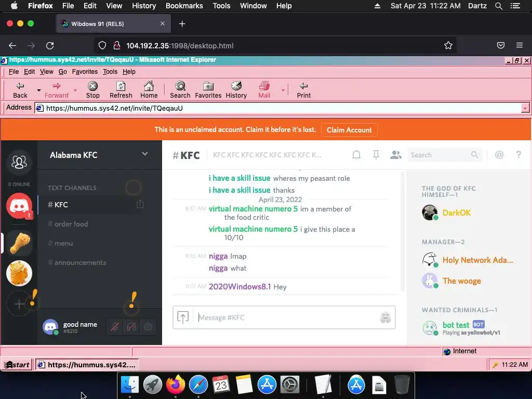Upload a file with the attach button
This screenshot has width=532, height=399.
coord(183,317)
